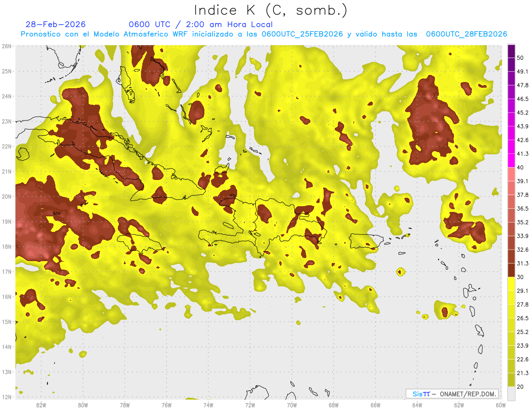Click the colorbar label '41.3'
The width and height of the screenshot is (532, 411).
[x=523, y=154]
